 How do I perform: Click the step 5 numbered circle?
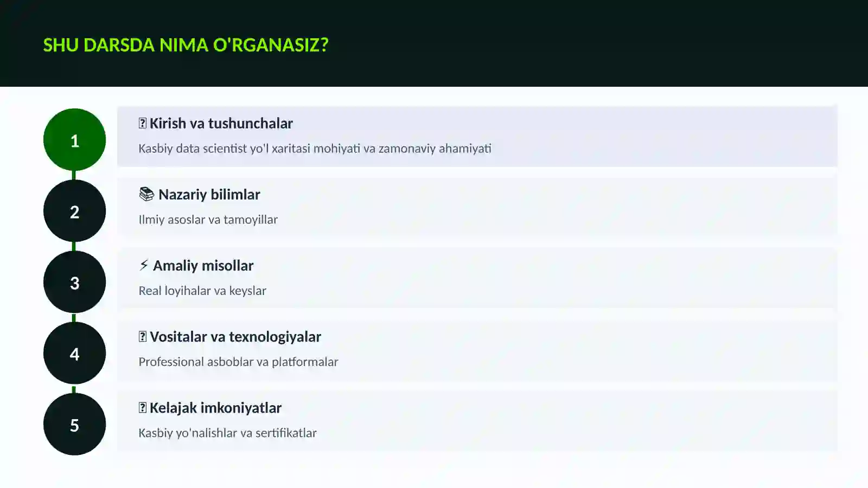pyautogui.click(x=74, y=424)
